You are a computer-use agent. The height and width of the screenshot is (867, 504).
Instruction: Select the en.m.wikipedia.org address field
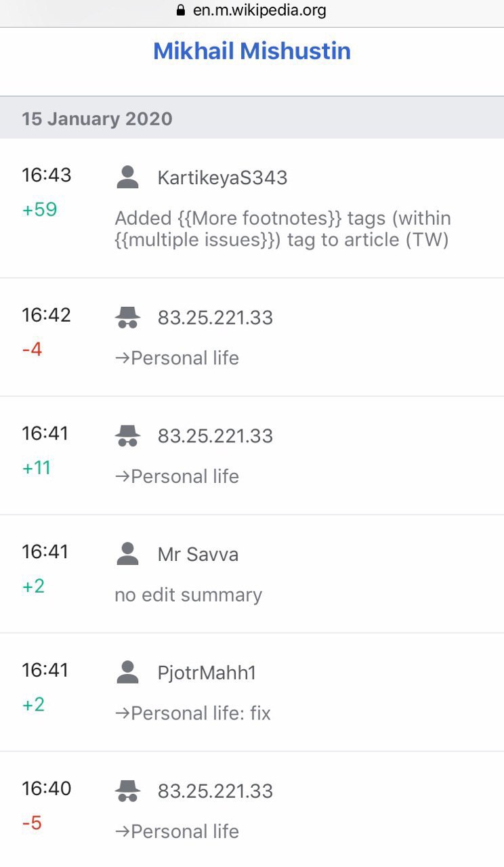tap(252, 12)
